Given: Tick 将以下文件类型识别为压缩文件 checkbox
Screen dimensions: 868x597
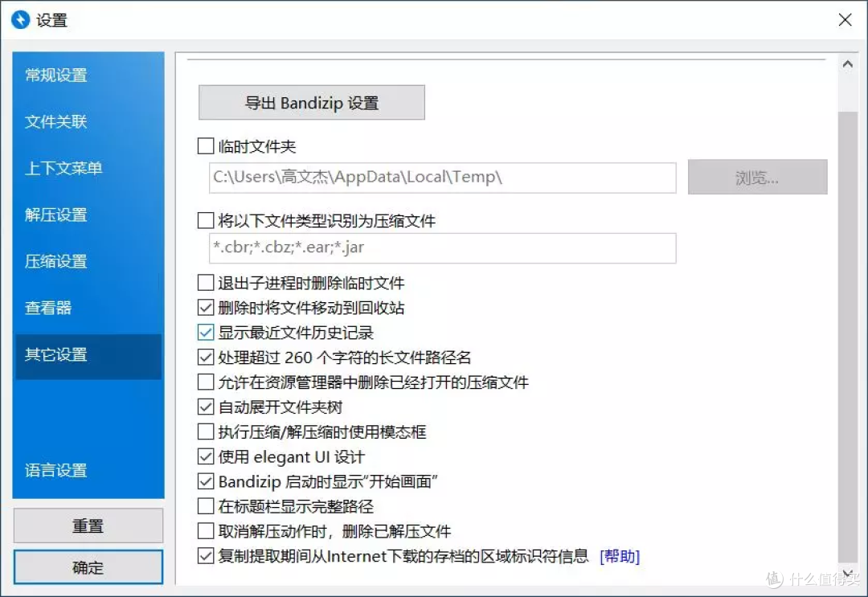Looking at the screenshot, I should (x=206, y=221).
